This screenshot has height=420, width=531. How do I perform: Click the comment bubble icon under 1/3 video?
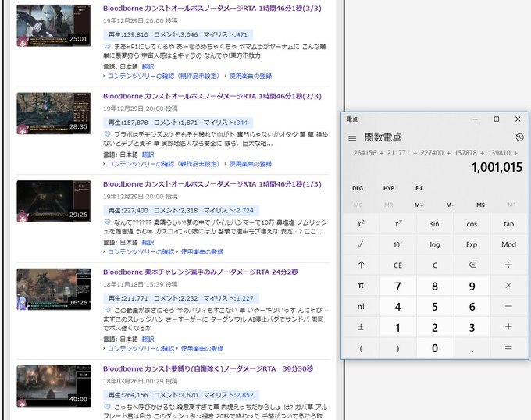107,222
